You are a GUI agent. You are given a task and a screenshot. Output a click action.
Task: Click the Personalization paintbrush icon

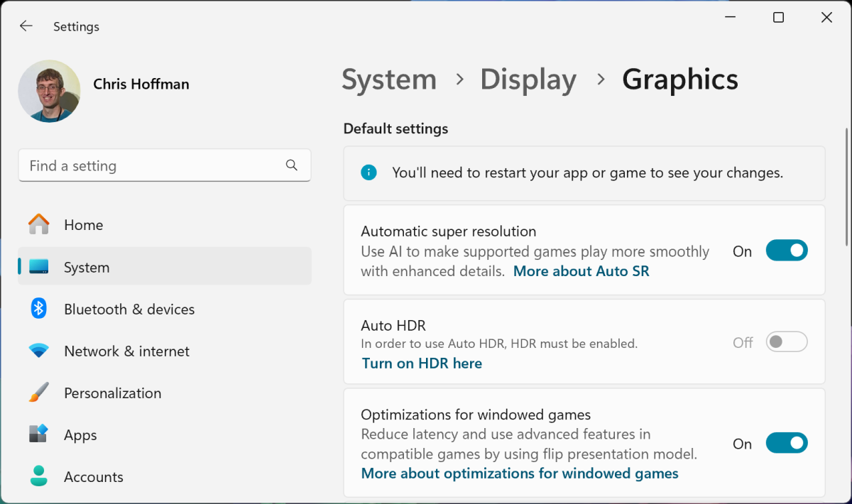pos(39,392)
